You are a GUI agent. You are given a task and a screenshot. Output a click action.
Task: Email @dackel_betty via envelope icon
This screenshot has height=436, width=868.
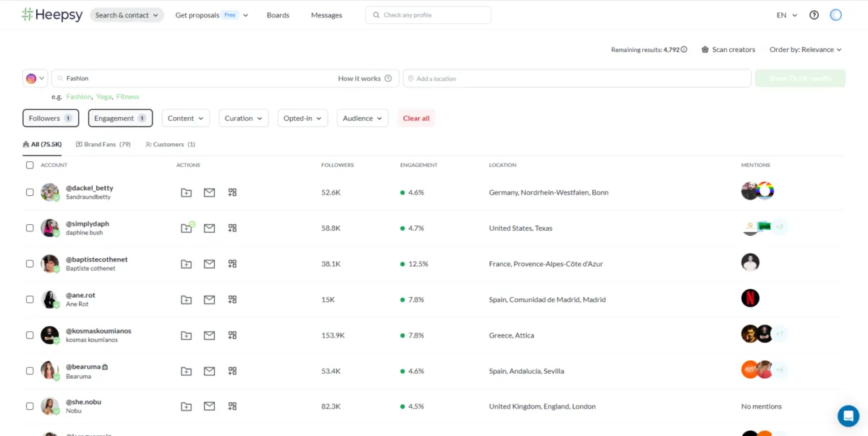click(209, 192)
